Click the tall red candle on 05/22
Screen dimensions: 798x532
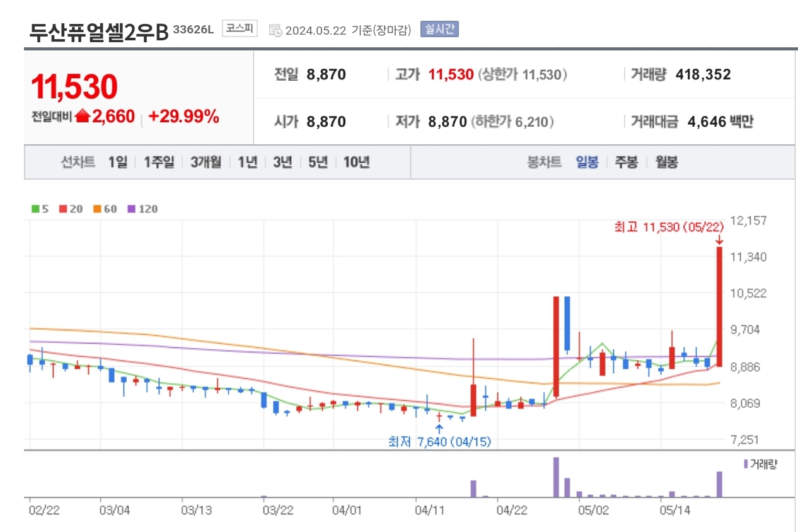click(719, 306)
